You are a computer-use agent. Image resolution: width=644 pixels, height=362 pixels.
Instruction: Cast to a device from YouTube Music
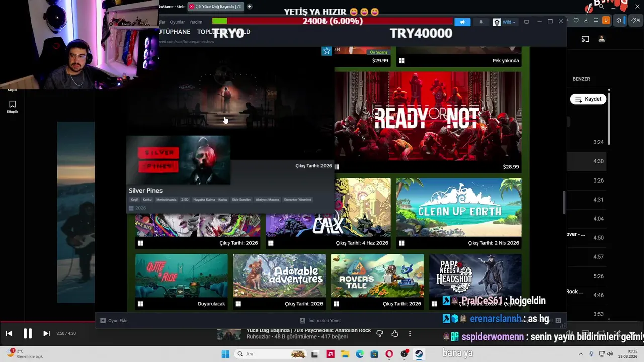585,39
